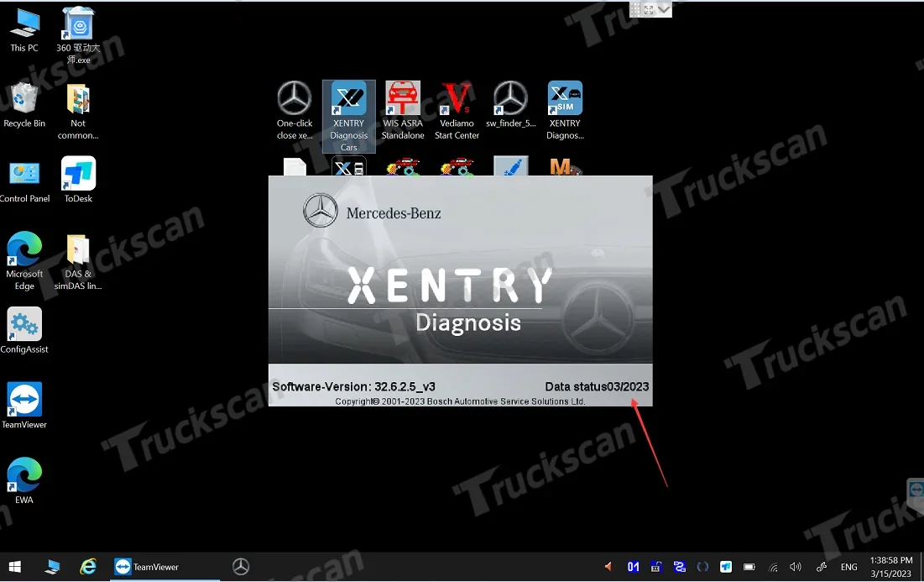
Task: Select One-click close xentry icon
Action: coord(295,111)
